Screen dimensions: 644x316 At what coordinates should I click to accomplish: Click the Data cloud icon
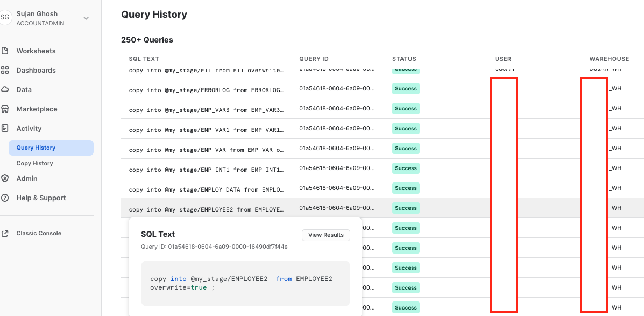coord(5,90)
